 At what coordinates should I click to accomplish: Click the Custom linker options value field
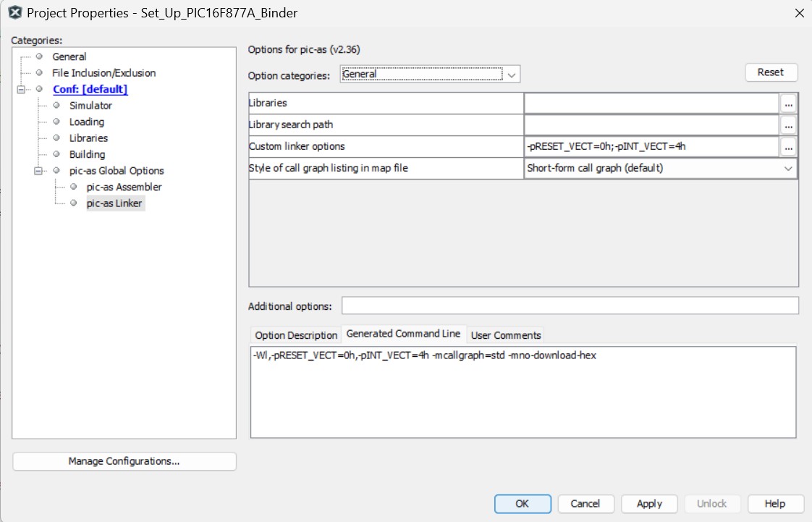[x=651, y=147]
